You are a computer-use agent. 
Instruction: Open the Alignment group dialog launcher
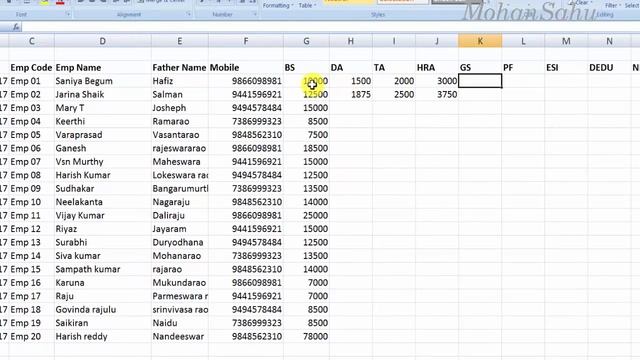click(x=189, y=14)
